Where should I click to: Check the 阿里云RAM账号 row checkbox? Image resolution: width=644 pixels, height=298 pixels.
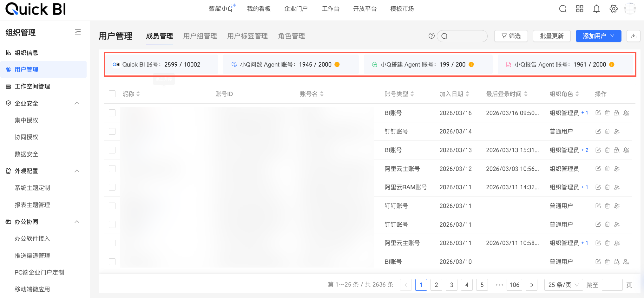(x=112, y=187)
